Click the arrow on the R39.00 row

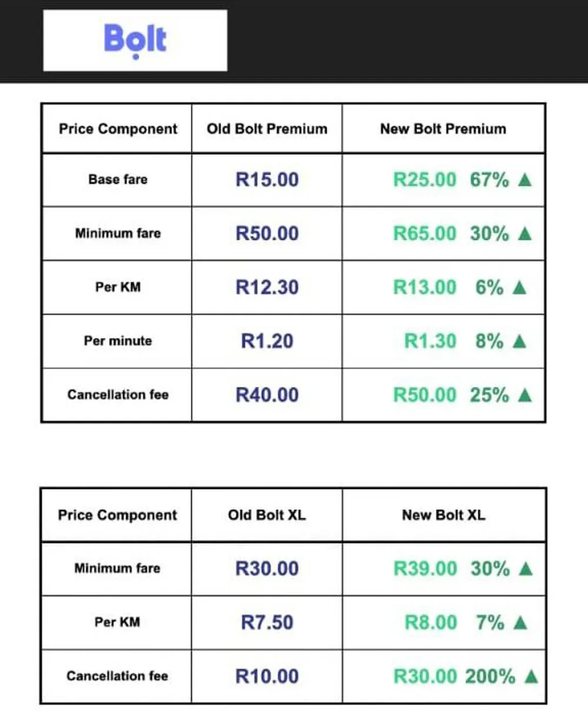click(x=526, y=569)
